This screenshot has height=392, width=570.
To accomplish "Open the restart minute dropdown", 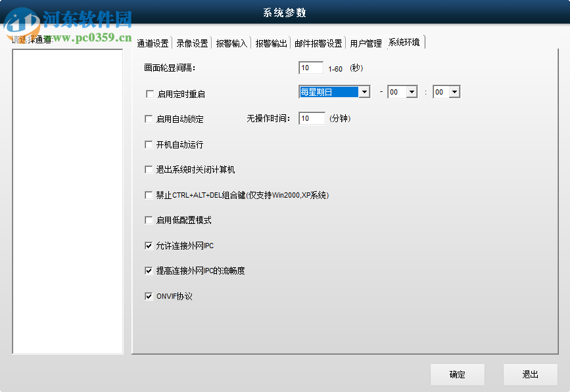I will click(455, 92).
